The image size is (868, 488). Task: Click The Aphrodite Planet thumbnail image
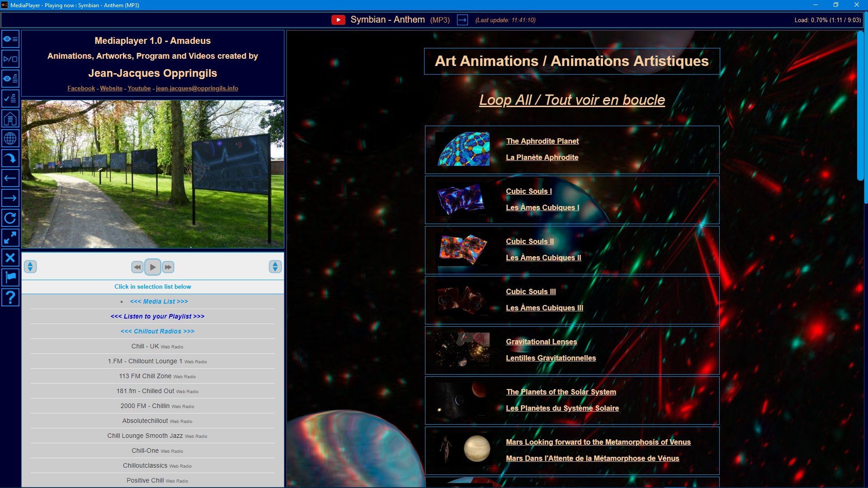click(463, 149)
